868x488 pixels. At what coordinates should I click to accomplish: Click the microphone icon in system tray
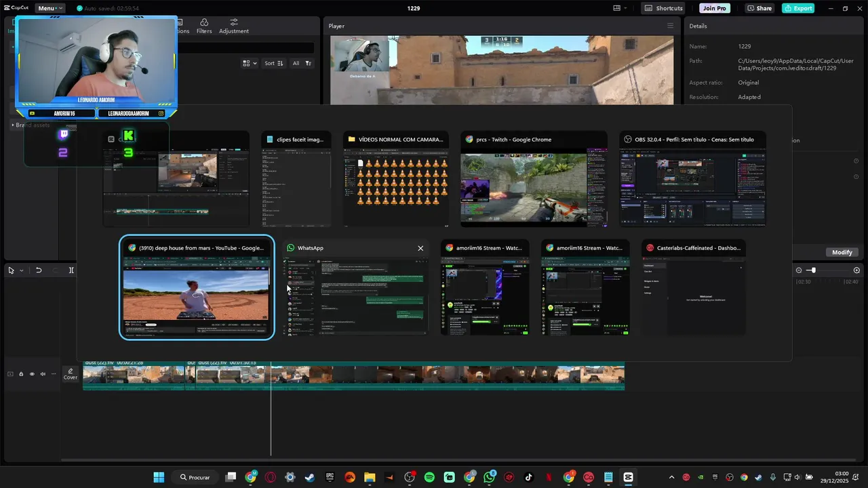pos(773,477)
